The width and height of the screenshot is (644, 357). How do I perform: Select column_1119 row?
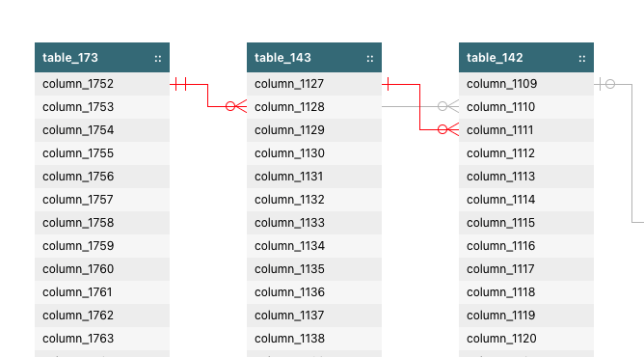coord(526,316)
